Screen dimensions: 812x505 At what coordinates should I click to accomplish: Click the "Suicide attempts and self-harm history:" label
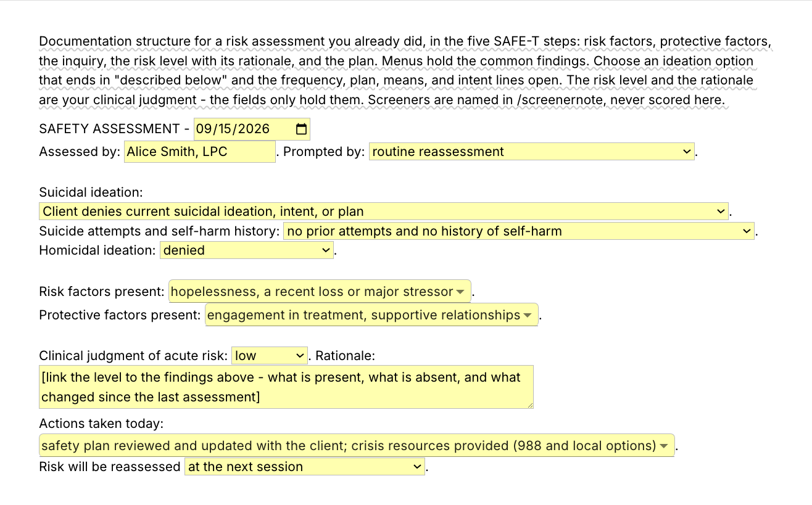pos(160,231)
